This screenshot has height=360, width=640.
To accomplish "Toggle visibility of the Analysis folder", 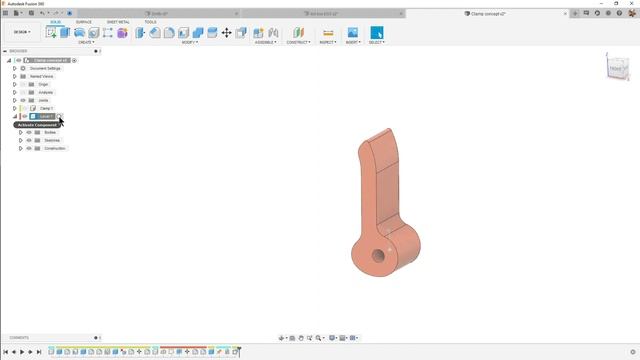I will 23,92.
